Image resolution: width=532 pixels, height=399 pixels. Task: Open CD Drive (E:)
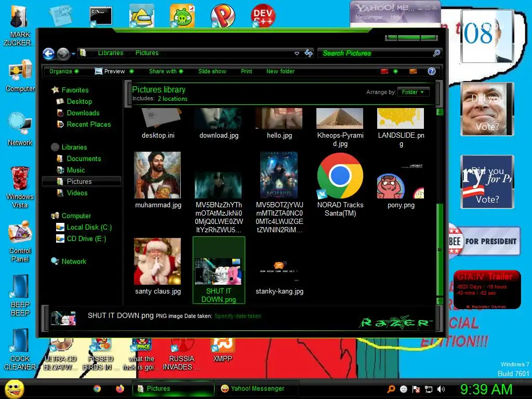click(86, 239)
